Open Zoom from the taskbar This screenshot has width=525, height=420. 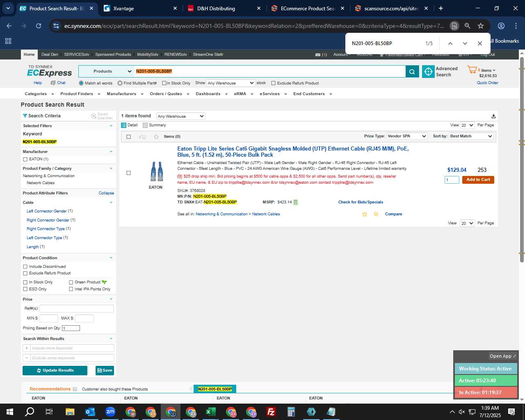click(110, 412)
